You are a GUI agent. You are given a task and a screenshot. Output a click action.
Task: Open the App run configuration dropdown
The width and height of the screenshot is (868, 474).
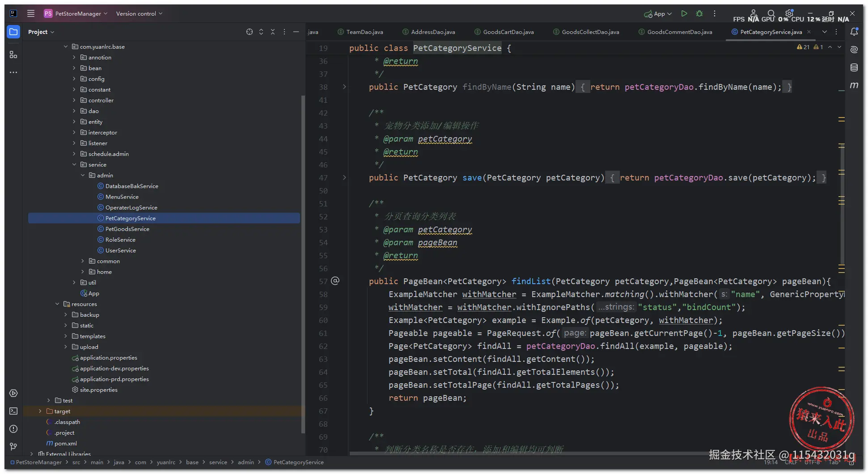[x=658, y=13]
